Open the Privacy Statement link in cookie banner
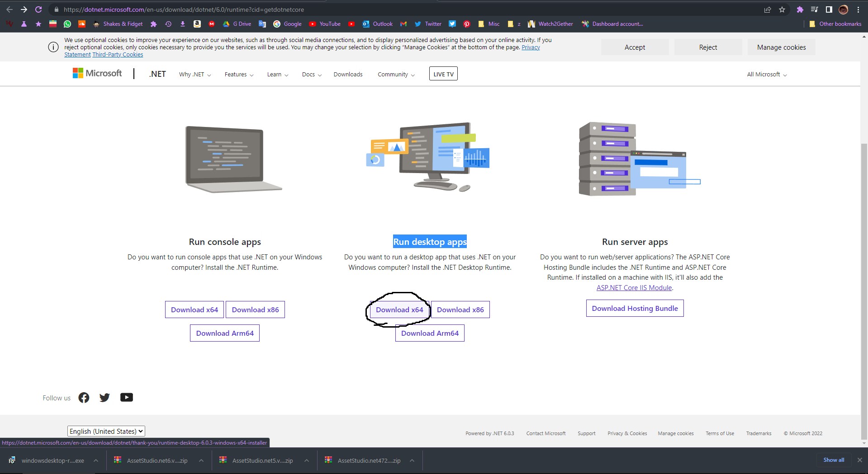This screenshot has height=474, width=868. point(531,47)
